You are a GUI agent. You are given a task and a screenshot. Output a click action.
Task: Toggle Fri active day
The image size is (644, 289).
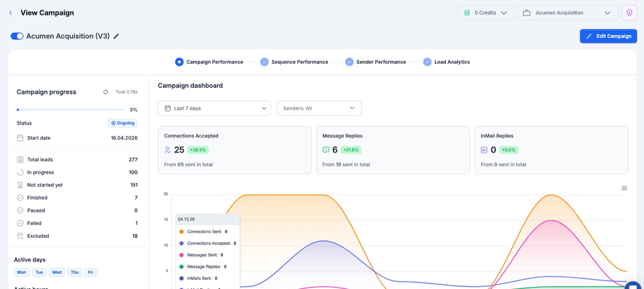tap(91, 272)
